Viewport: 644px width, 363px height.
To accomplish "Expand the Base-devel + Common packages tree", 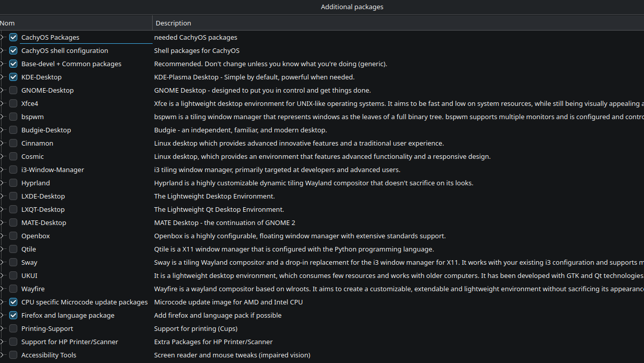I will pyautogui.click(x=3, y=64).
